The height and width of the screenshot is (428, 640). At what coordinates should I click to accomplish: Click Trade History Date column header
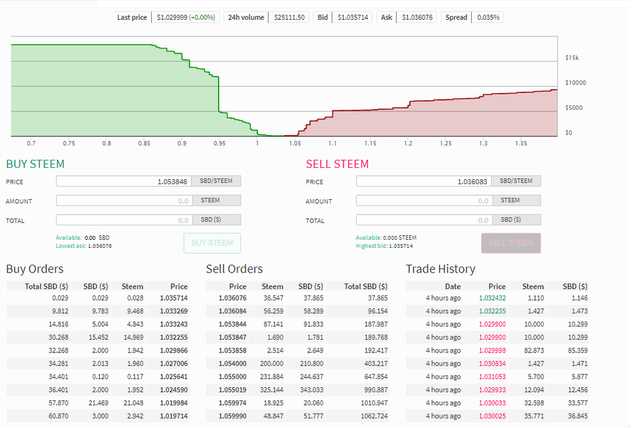[x=453, y=286]
